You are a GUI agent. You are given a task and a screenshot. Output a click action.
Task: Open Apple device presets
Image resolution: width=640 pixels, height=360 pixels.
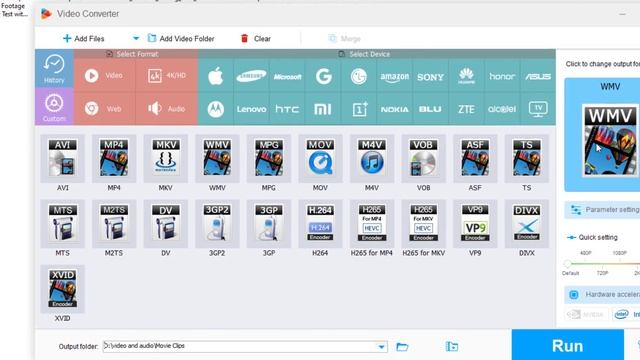(216, 76)
